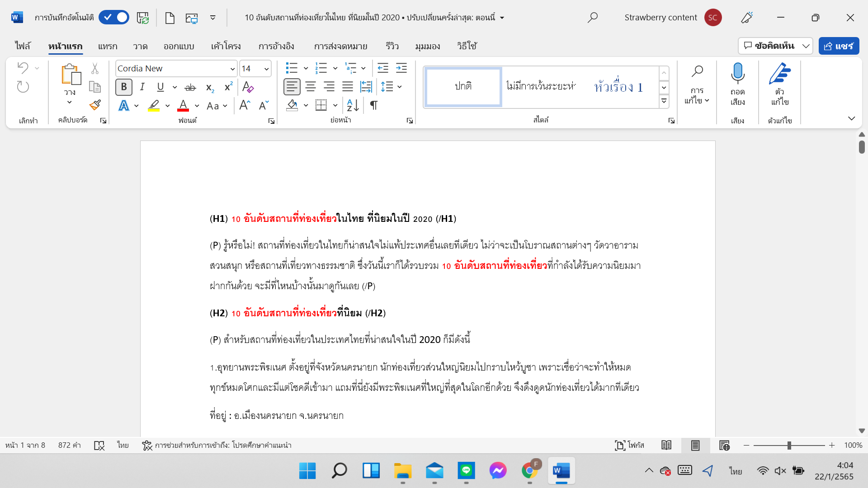868x488 pixels.
Task: Toggle the AutoSave switch
Action: pyautogui.click(x=114, y=18)
